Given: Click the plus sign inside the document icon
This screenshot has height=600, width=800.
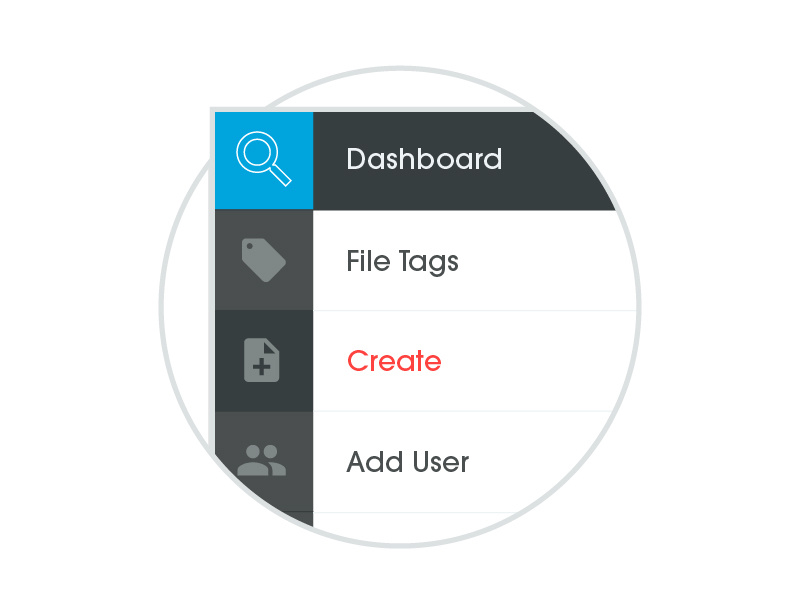Looking at the screenshot, I should coord(261,366).
